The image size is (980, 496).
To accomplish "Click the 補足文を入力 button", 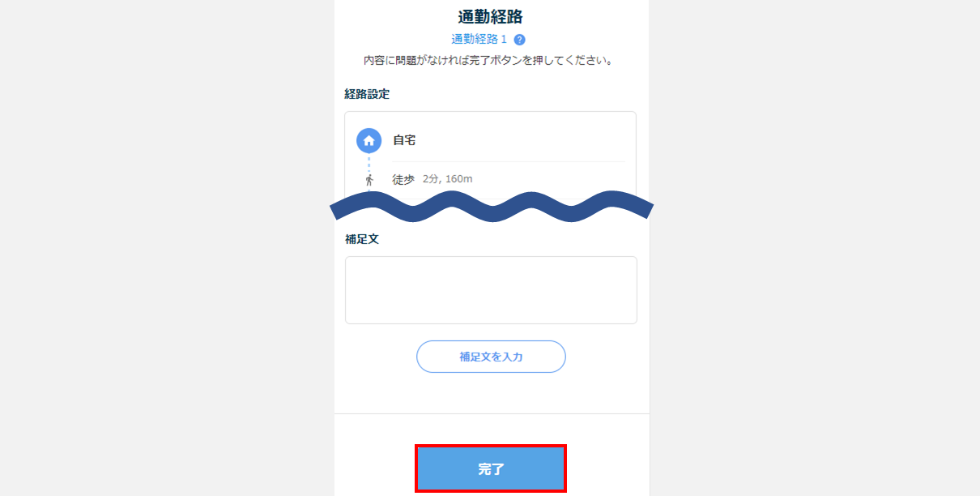I will (x=491, y=357).
